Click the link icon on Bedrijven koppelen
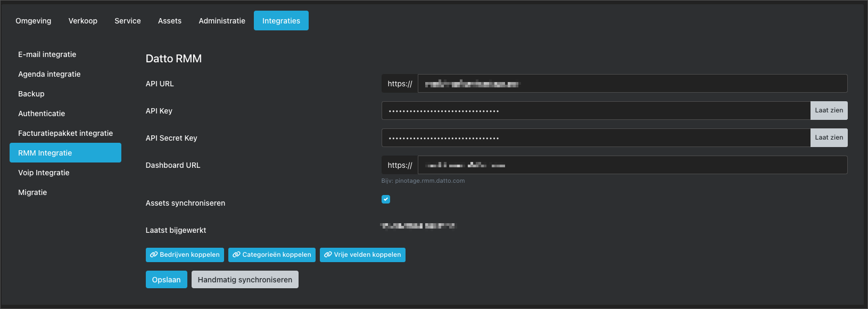The width and height of the screenshot is (868, 309). pos(154,255)
